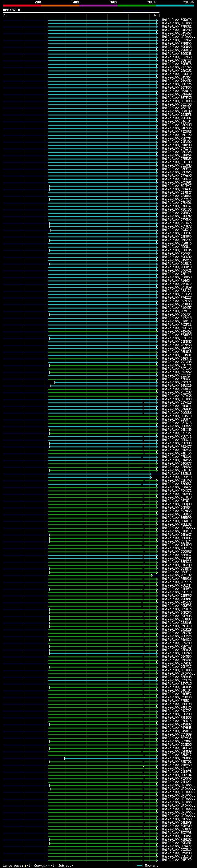Click the cyan ~100% identity legend segment
This screenshot has width=197, height=868.
175,6
